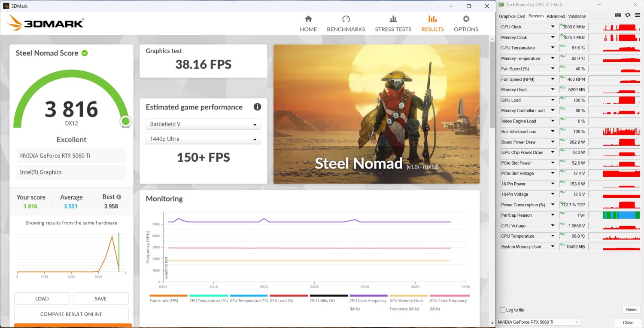Click the info icon next to Best score
Screen dimensions: 644x328
pyautogui.click(x=119, y=197)
